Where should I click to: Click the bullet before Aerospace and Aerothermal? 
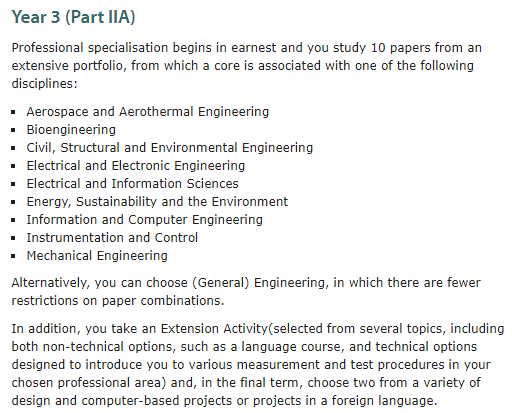click(13, 112)
